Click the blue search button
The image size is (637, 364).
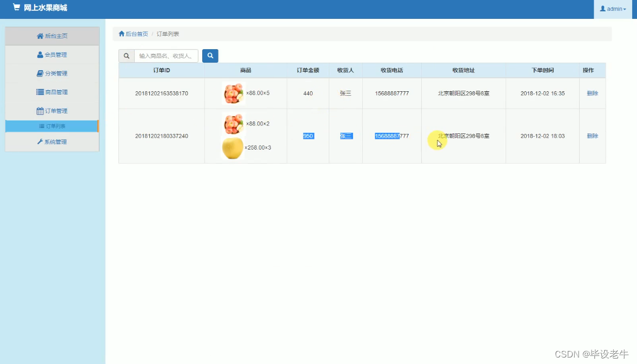coord(210,56)
